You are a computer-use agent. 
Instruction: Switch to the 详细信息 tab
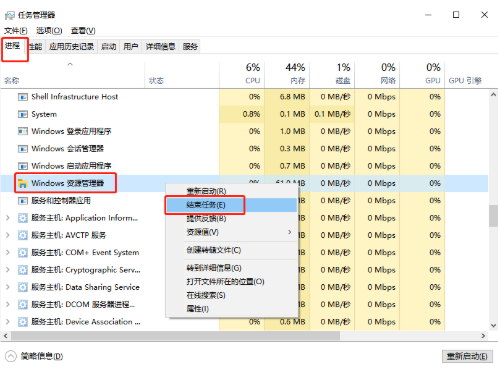(x=160, y=47)
